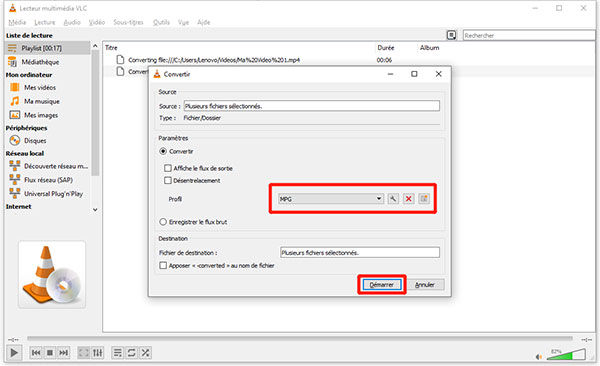
Task: Delete selected profile red X icon
Action: click(x=409, y=199)
